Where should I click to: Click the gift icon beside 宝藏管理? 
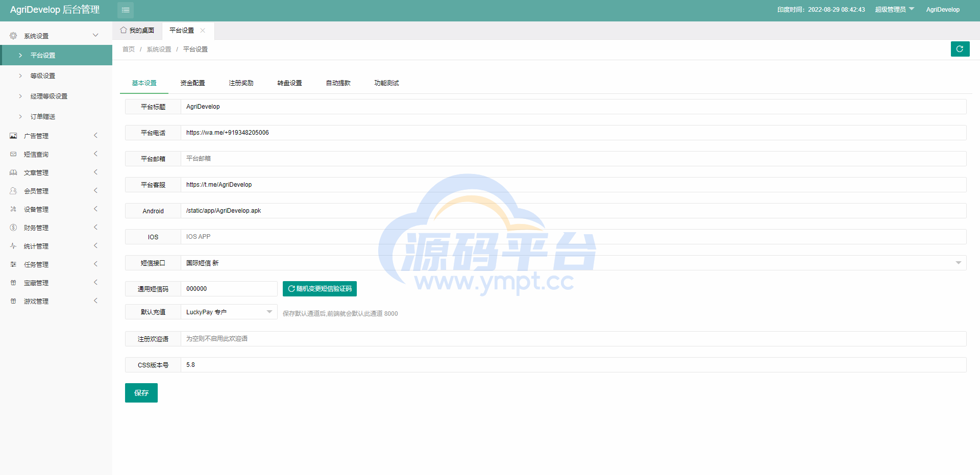(x=13, y=283)
